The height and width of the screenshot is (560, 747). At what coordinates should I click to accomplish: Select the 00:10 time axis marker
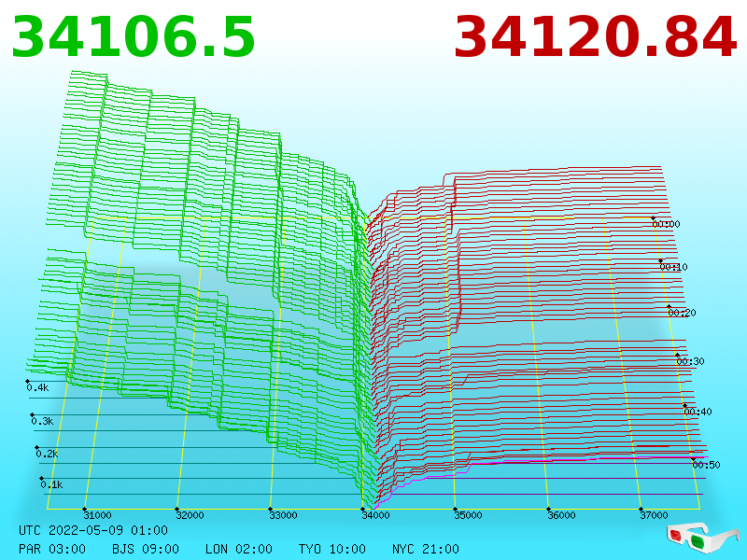[x=673, y=267]
